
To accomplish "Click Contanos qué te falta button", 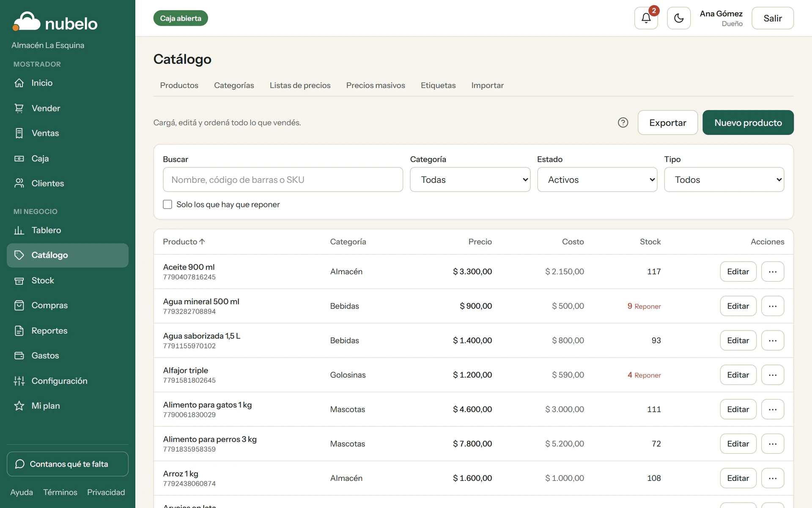I will [x=68, y=464].
